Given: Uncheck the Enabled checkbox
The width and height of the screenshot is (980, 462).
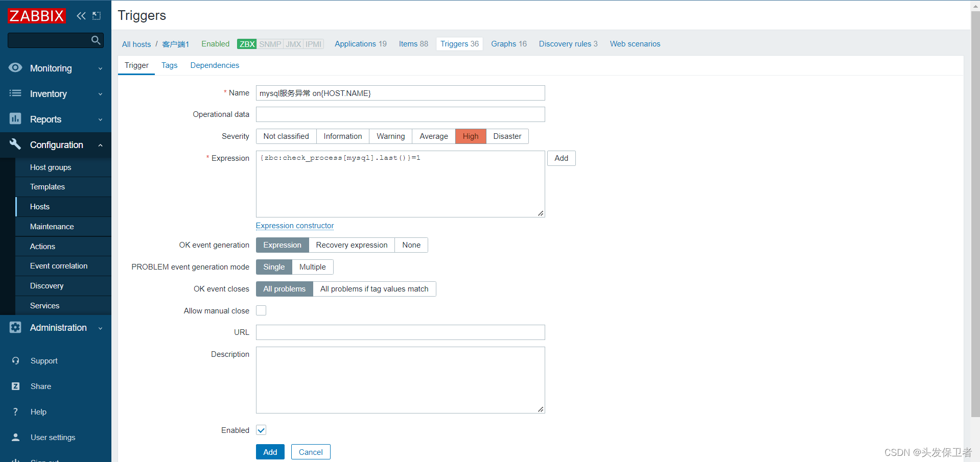Looking at the screenshot, I should click(261, 430).
